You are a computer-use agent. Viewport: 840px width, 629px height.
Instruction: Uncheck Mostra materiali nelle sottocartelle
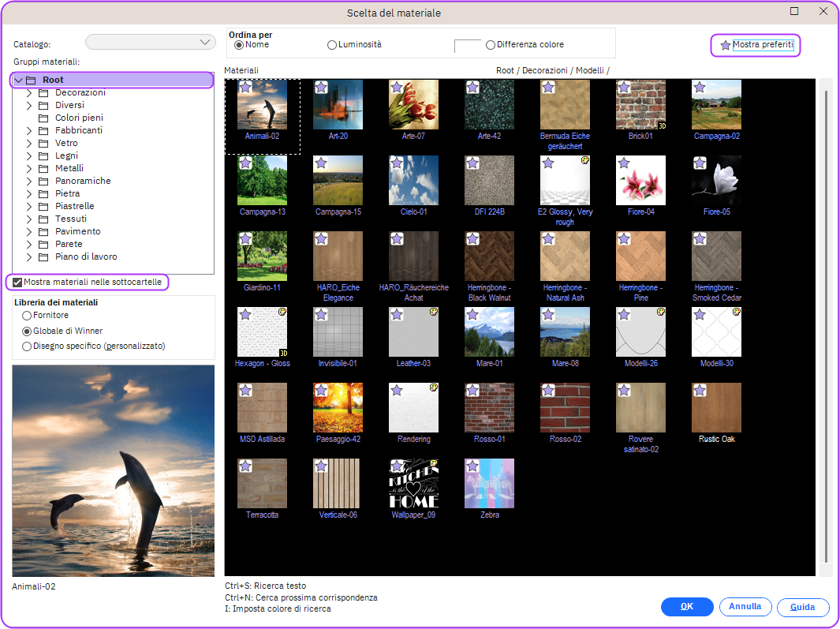tap(17, 282)
